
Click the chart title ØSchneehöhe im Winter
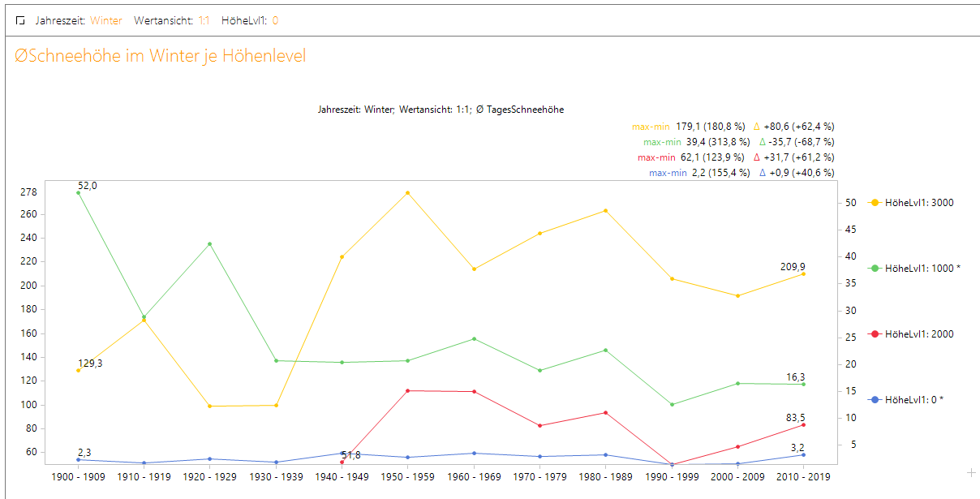161,56
